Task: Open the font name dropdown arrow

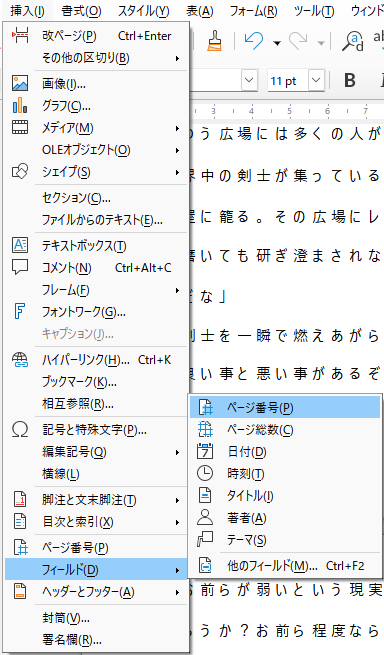Action: [x=249, y=80]
